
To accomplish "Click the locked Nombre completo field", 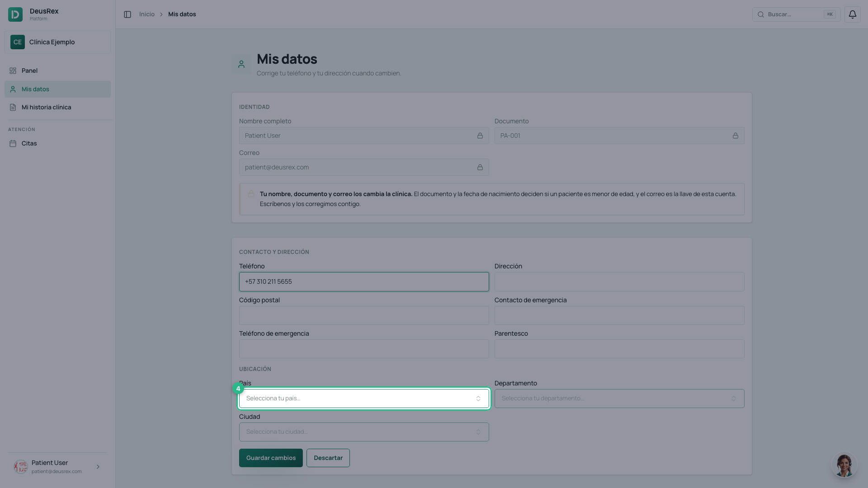I will coord(364,136).
